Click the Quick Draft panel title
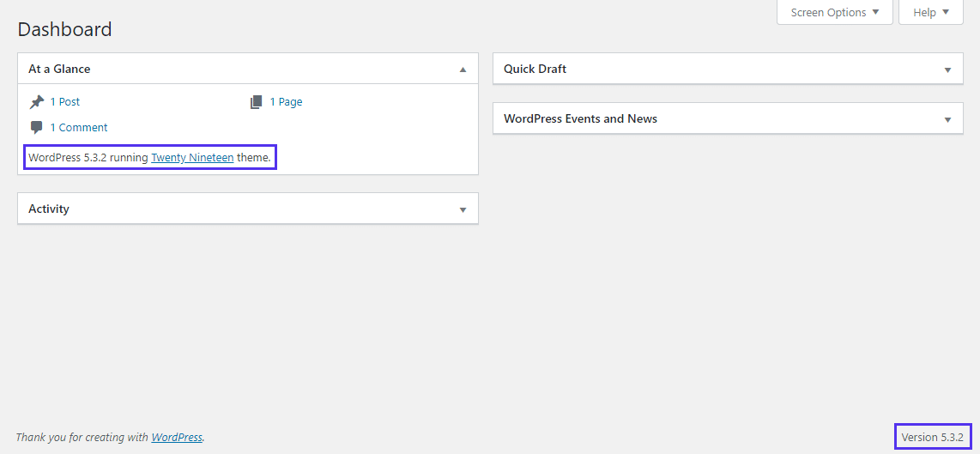Image resolution: width=980 pixels, height=454 pixels. click(535, 69)
